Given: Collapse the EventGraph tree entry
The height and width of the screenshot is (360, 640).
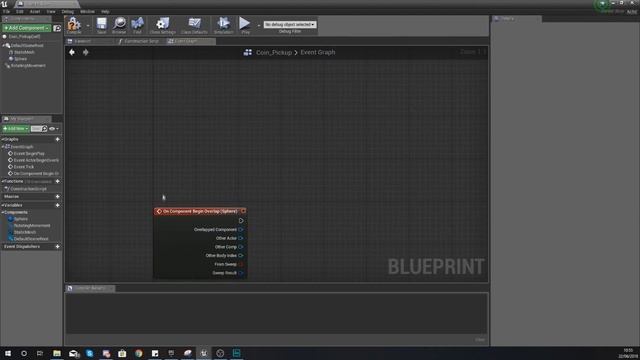Looking at the screenshot, I should click(3, 147).
